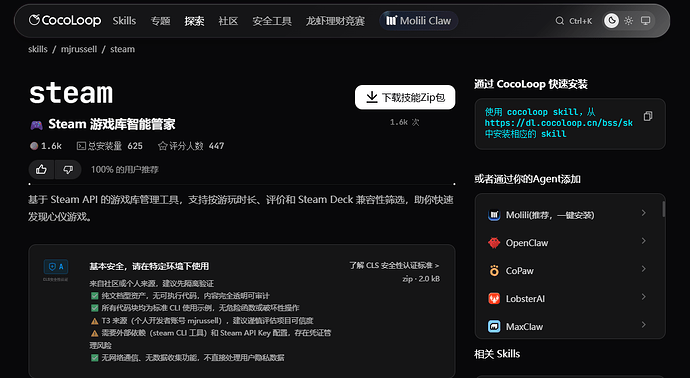The height and width of the screenshot is (378, 690).
Task: Switch to light theme sun icon
Action: (x=628, y=21)
